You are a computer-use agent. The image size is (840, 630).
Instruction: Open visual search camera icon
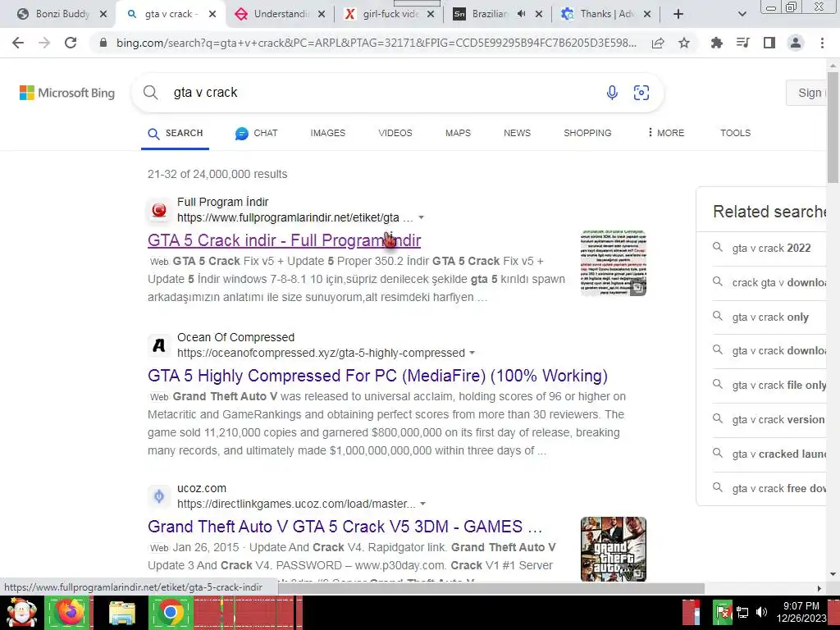click(x=641, y=93)
